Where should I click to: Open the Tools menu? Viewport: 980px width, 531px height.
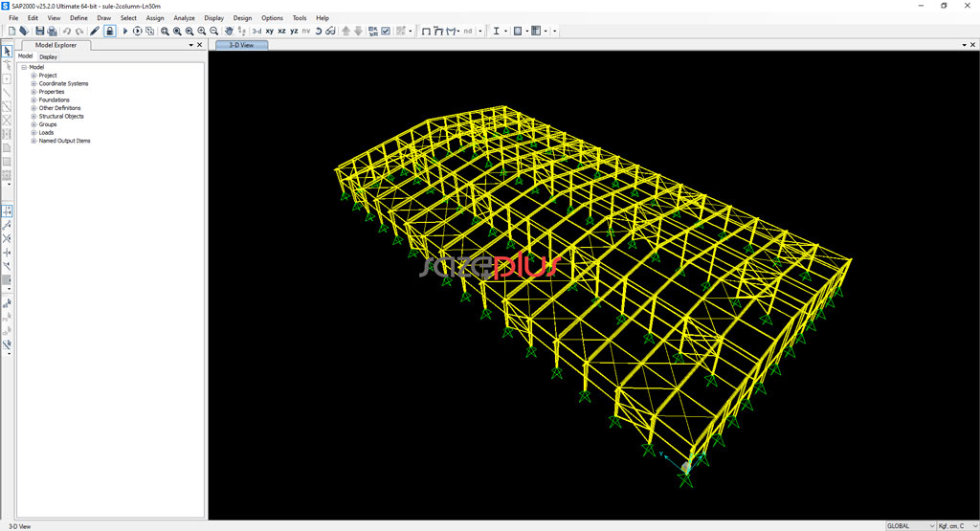pyautogui.click(x=300, y=18)
